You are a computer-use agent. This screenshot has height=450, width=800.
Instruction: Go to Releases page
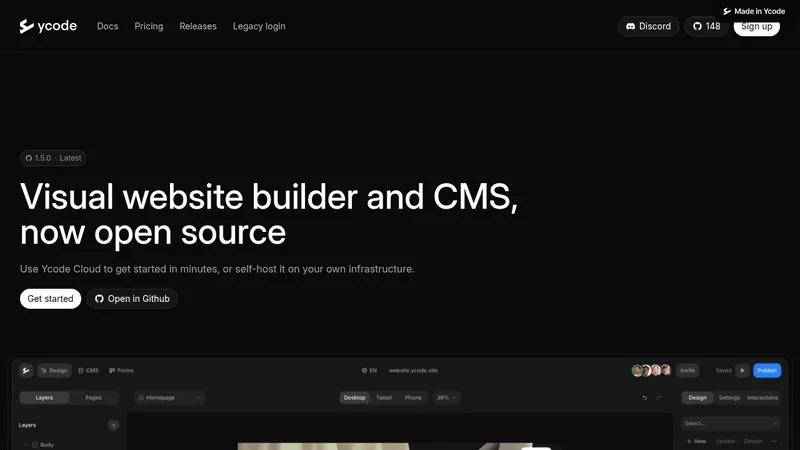click(198, 26)
